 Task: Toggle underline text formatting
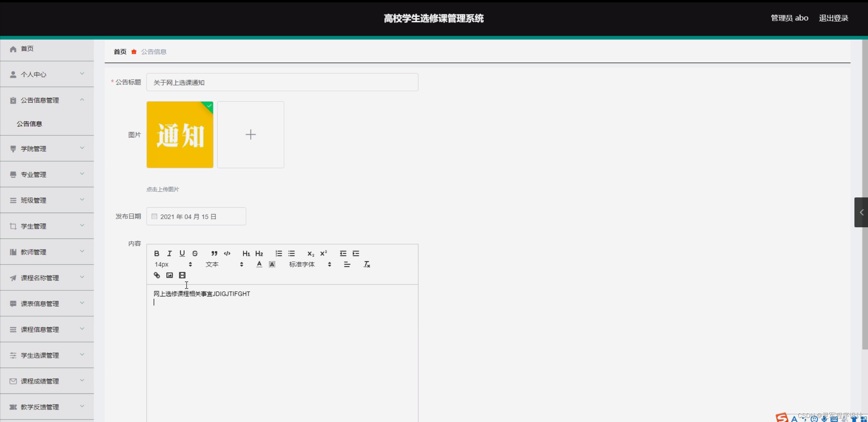[x=182, y=253]
